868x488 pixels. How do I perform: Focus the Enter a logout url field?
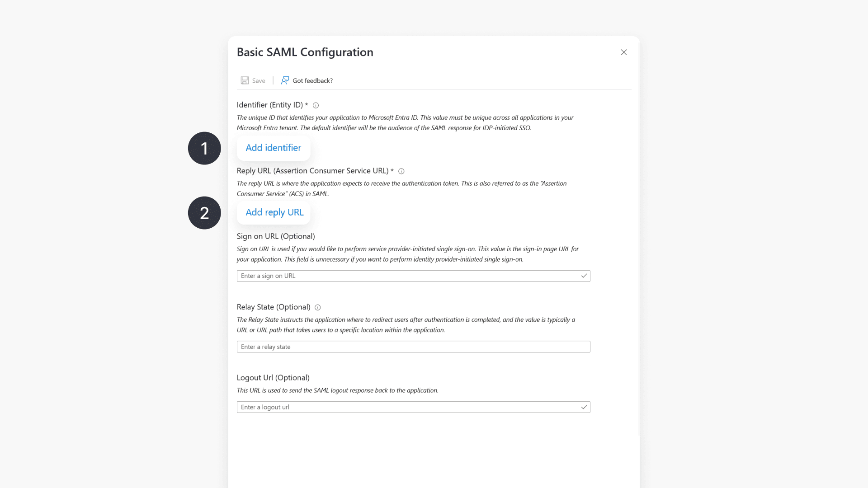(x=407, y=407)
